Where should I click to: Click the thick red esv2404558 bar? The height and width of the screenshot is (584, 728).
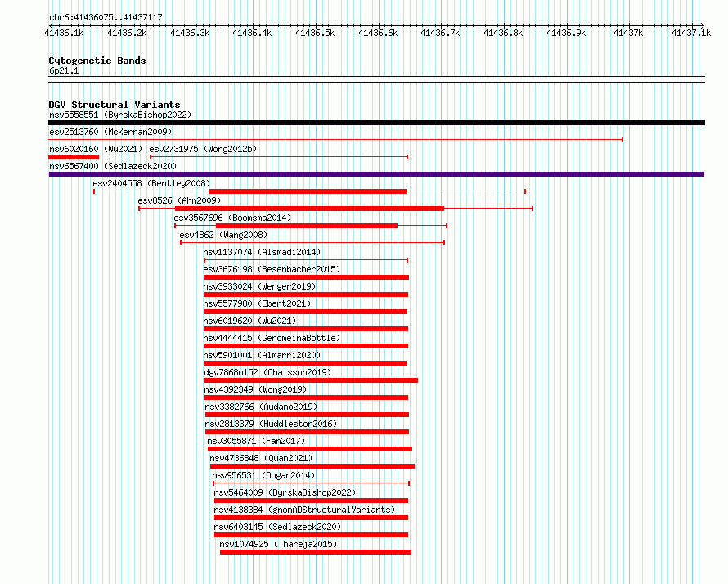pyautogui.click(x=308, y=191)
